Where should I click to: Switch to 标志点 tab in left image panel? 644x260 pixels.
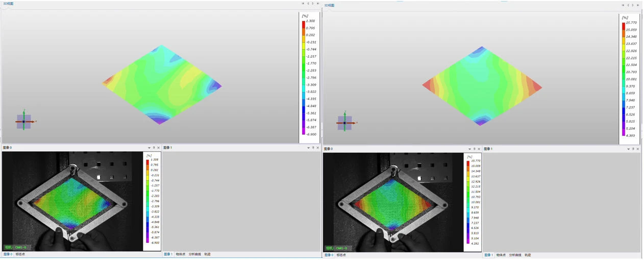click(x=20, y=254)
